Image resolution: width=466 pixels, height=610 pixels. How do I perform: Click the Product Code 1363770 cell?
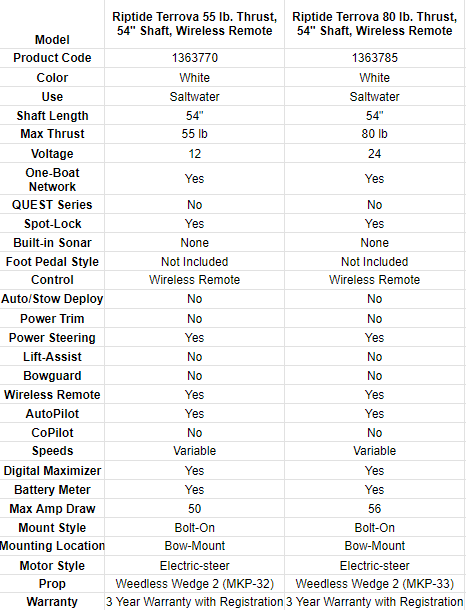[x=194, y=58]
